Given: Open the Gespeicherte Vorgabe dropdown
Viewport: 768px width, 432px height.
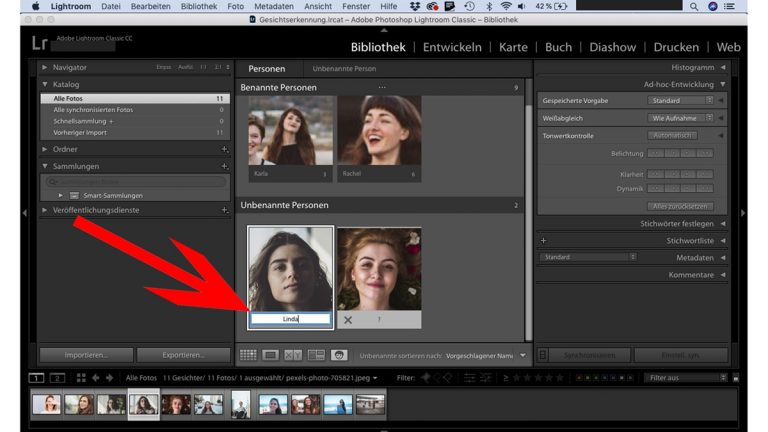Looking at the screenshot, I should 682,101.
